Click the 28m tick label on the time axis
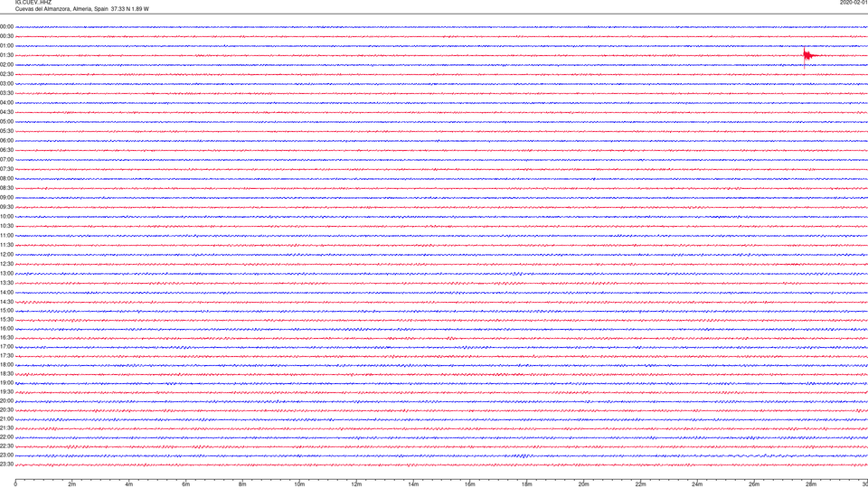The width and height of the screenshot is (868, 488). click(x=811, y=484)
